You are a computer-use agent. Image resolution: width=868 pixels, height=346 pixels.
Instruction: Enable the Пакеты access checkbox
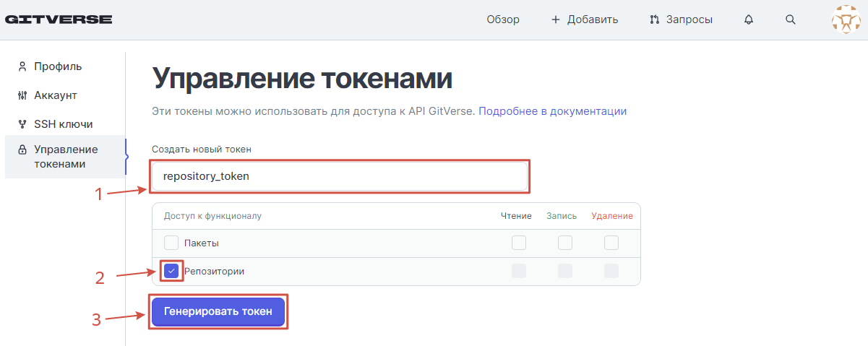click(x=171, y=243)
